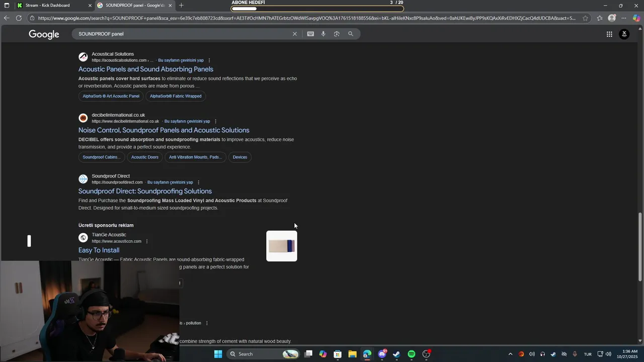Click the Acoustic Doors chip
644x362 pixels.
[145, 157]
